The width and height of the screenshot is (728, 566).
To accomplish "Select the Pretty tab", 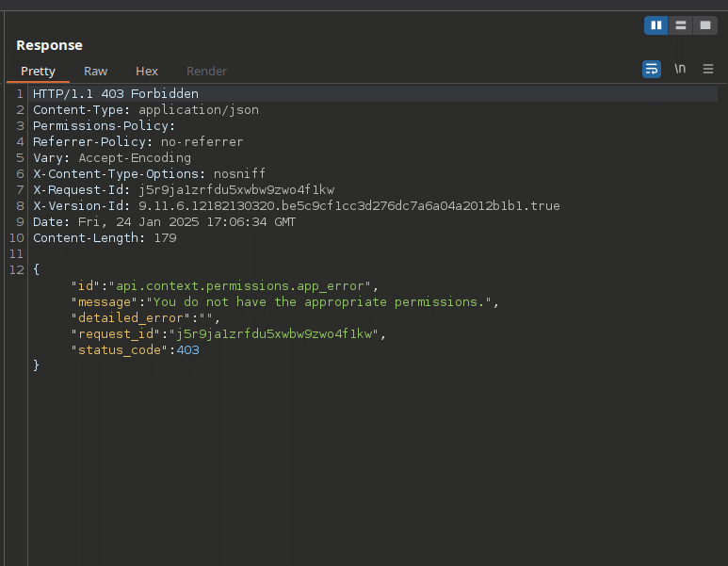I will point(38,71).
